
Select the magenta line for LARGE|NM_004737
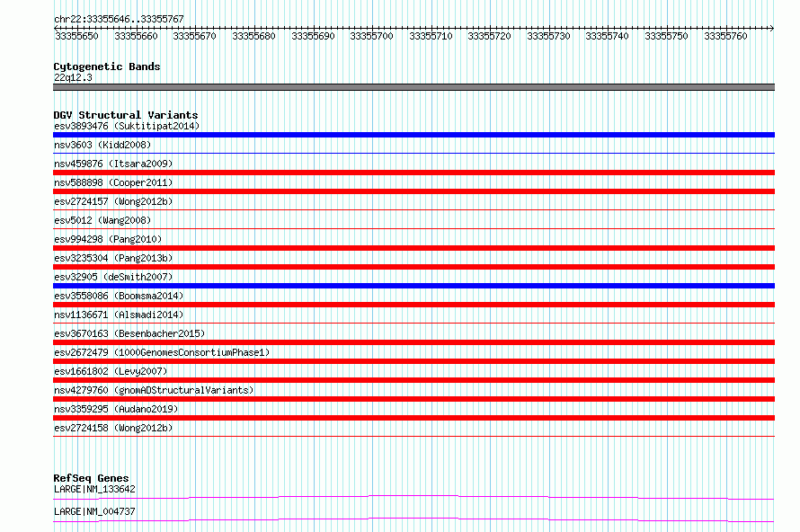click(413, 519)
